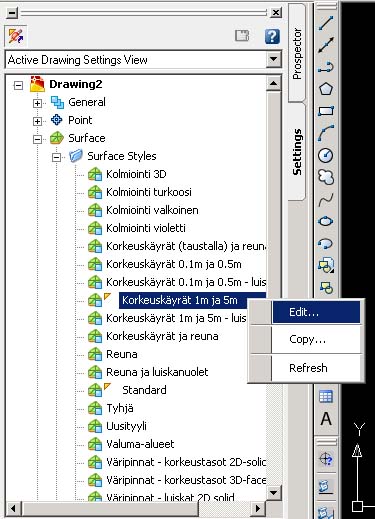The width and height of the screenshot is (375, 519).
Task: Select the Arc draw tool
Action: pos(326,133)
